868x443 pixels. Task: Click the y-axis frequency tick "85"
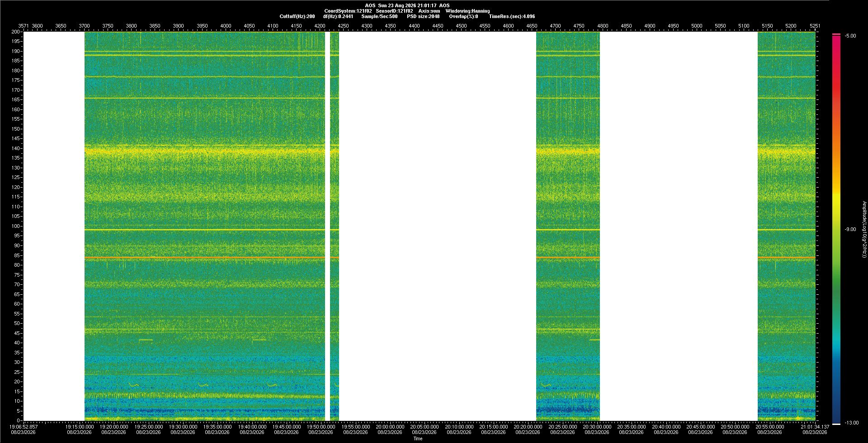pos(17,255)
